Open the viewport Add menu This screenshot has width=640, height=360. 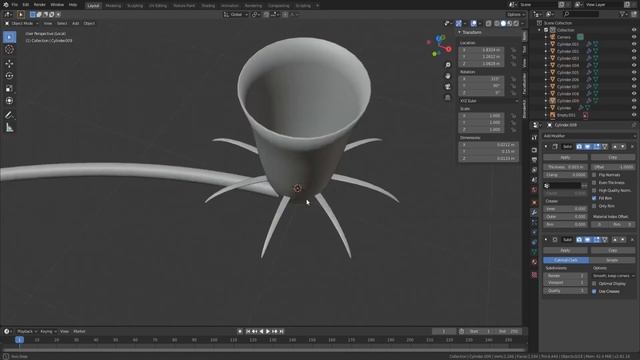click(x=76, y=24)
